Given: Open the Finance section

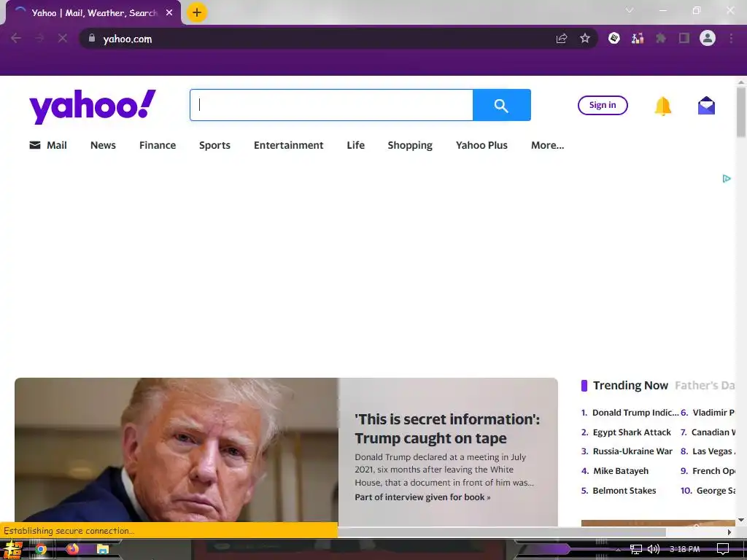Looking at the screenshot, I should (158, 145).
